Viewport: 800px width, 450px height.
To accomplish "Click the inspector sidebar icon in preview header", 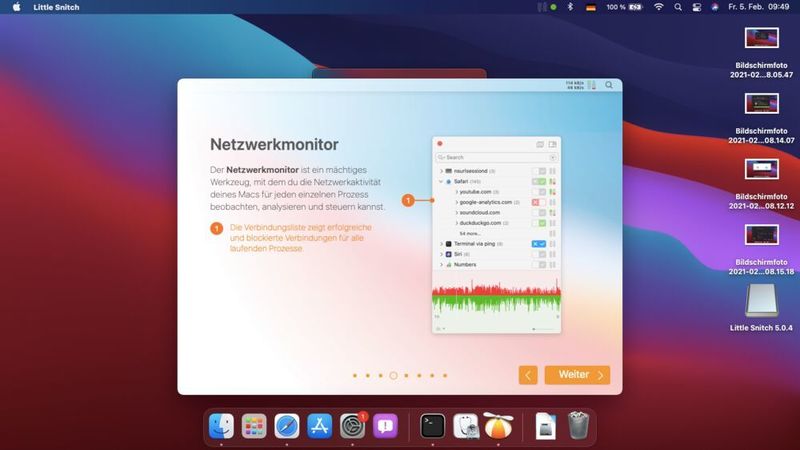I will coord(553,144).
